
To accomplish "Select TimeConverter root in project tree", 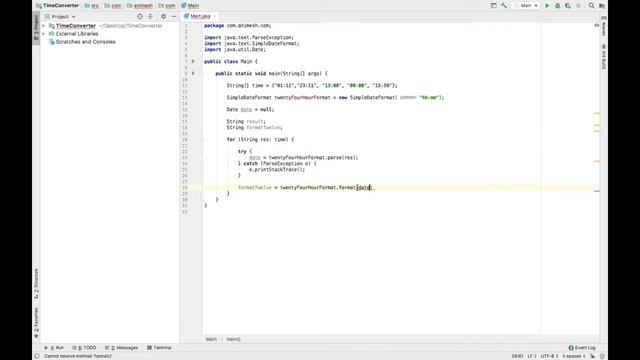I will tap(76, 26).
